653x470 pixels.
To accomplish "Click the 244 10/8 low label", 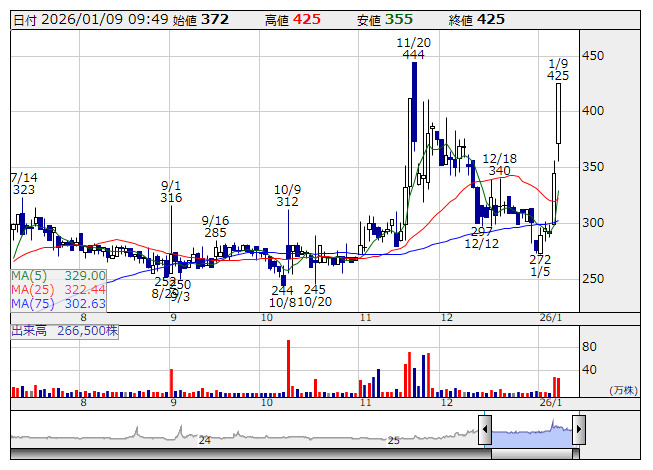I will (x=282, y=296).
